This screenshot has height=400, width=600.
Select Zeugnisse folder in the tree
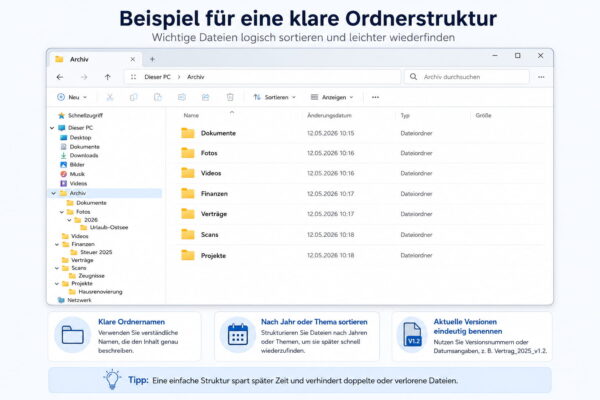coord(87,276)
